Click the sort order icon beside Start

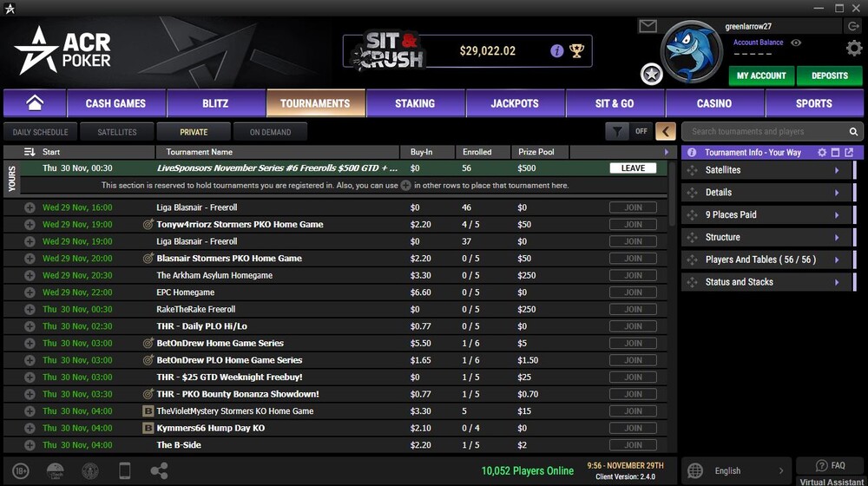click(x=30, y=152)
